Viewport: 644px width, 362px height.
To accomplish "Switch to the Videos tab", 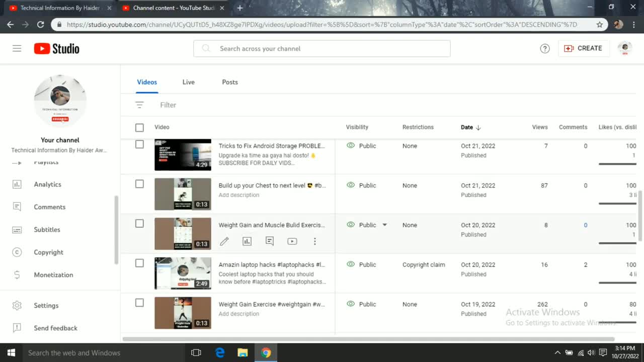I will [147, 82].
